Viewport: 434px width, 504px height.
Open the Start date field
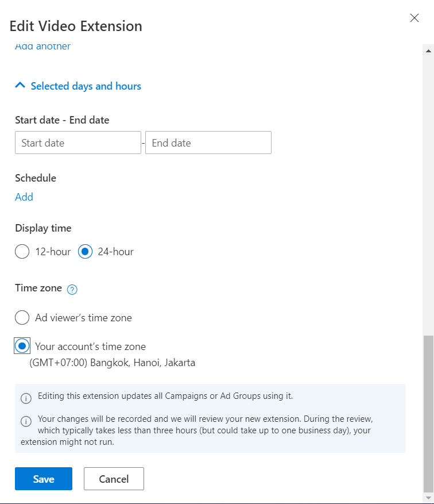(78, 143)
